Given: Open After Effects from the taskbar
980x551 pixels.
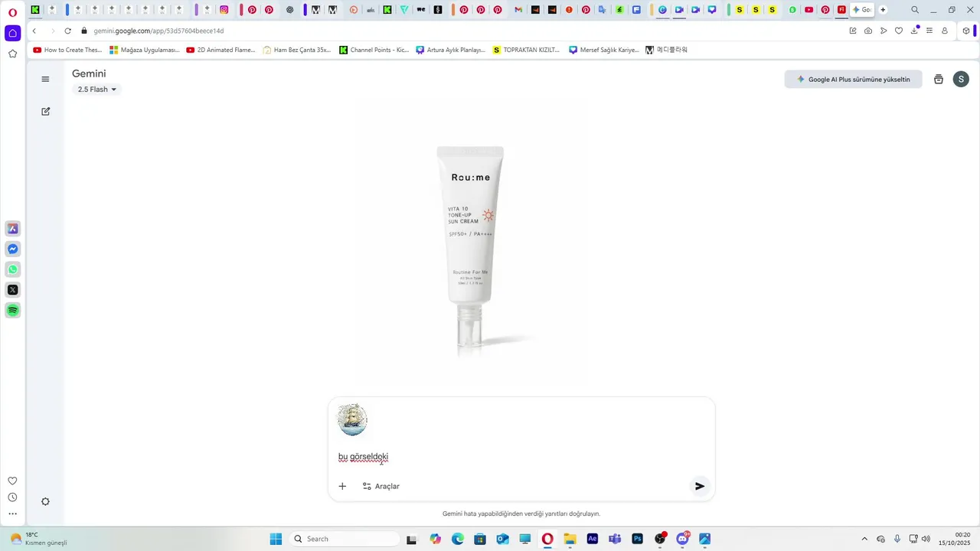Looking at the screenshot, I should [592, 539].
